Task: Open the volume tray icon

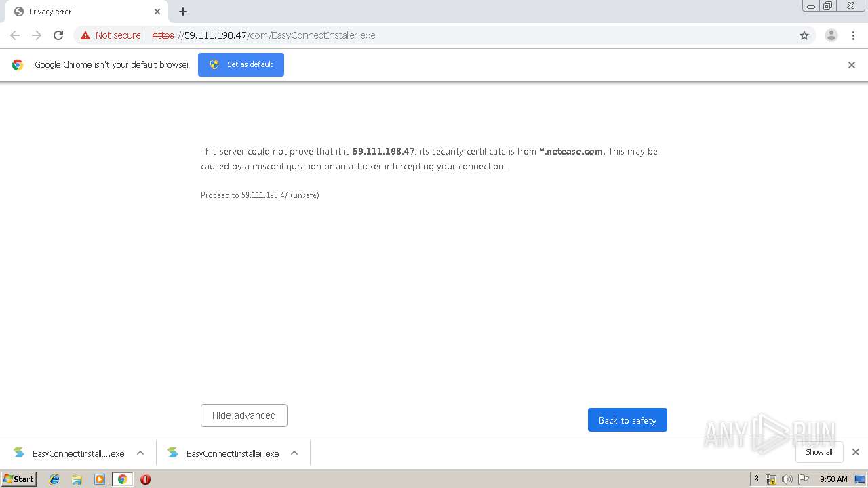Action: coord(787,479)
